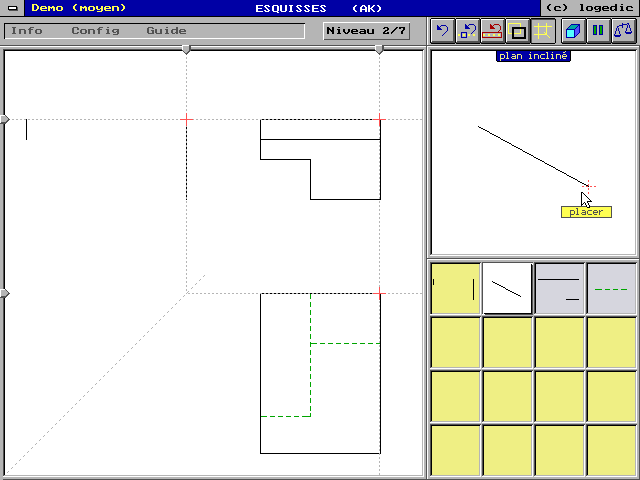The width and height of the screenshot is (640, 480).
Task: Select the horizontal lines sketch tile
Action: pos(559,289)
